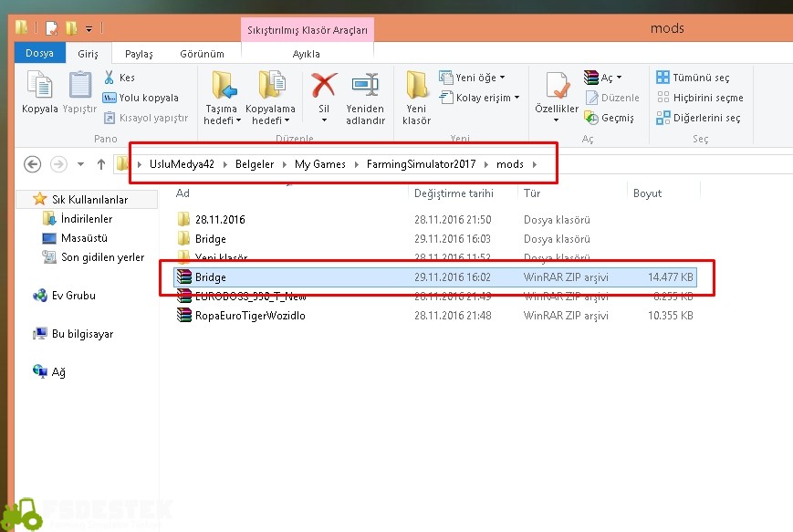Click FarmingSimulator2017 in the address path
The image size is (793, 532).
(x=423, y=164)
